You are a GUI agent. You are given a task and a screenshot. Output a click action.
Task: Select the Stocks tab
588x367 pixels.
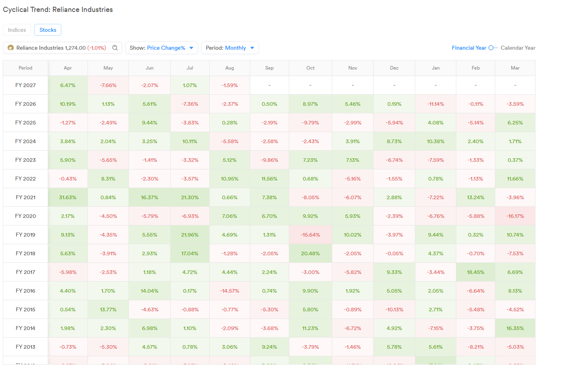[48, 30]
